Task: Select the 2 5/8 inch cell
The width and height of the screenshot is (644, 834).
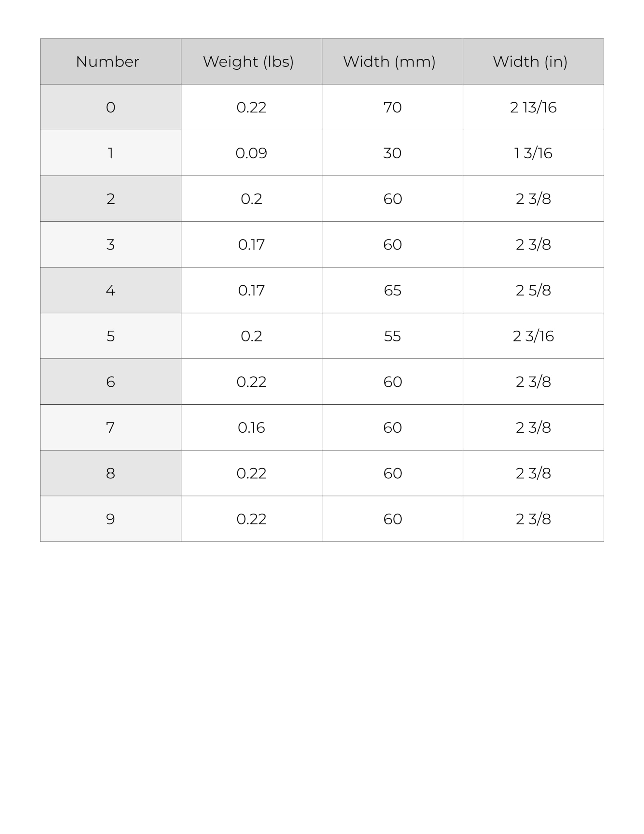Action: [x=533, y=290]
